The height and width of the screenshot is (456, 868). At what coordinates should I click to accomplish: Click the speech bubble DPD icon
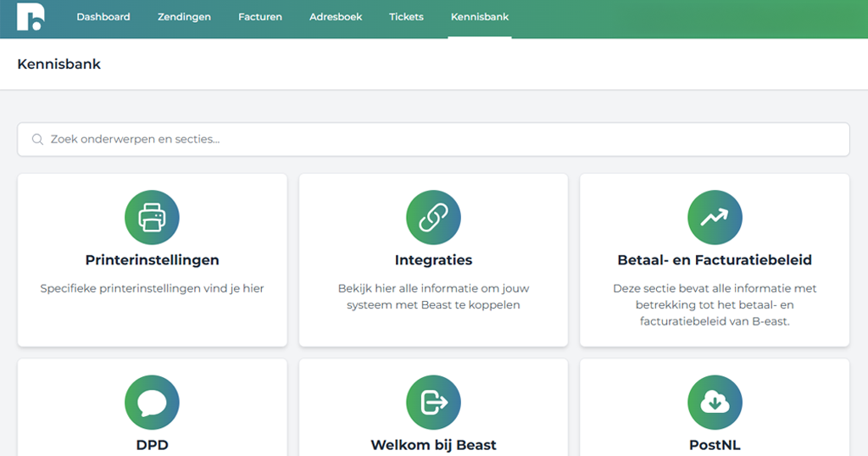(x=152, y=403)
